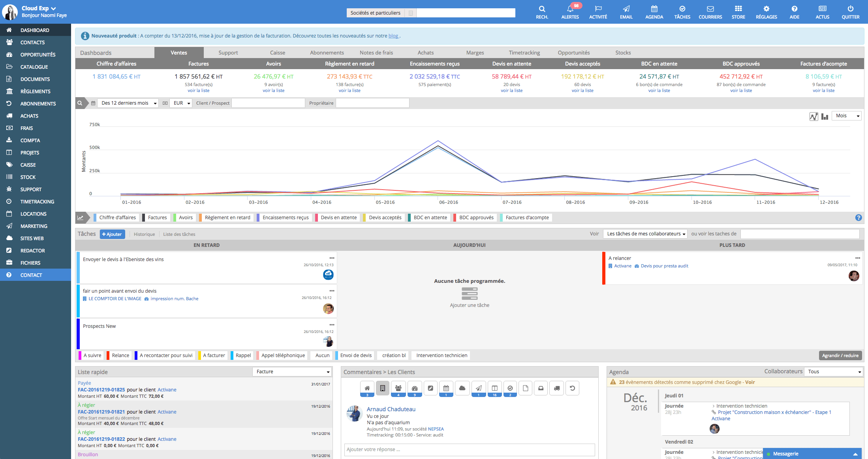The width and height of the screenshot is (868, 459).
Task: Filter tasks by the magenta A suivre tag
Action: point(91,356)
